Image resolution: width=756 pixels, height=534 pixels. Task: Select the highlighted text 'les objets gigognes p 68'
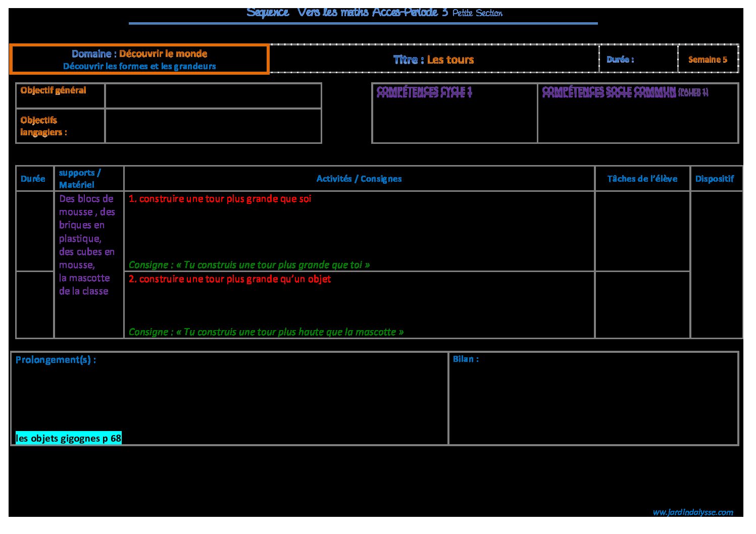(x=68, y=438)
